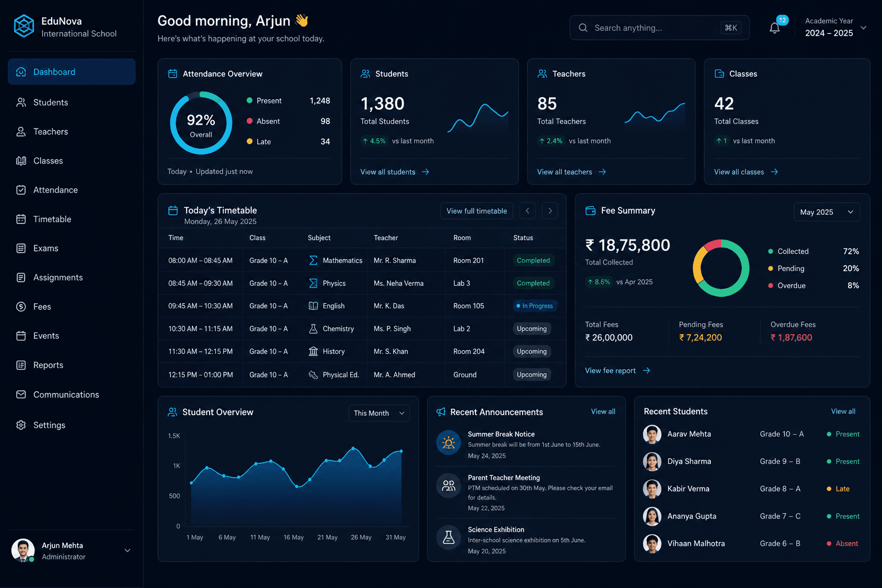Click the In Progress status badge
Viewport: 882px width, 588px height.
click(x=535, y=306)
